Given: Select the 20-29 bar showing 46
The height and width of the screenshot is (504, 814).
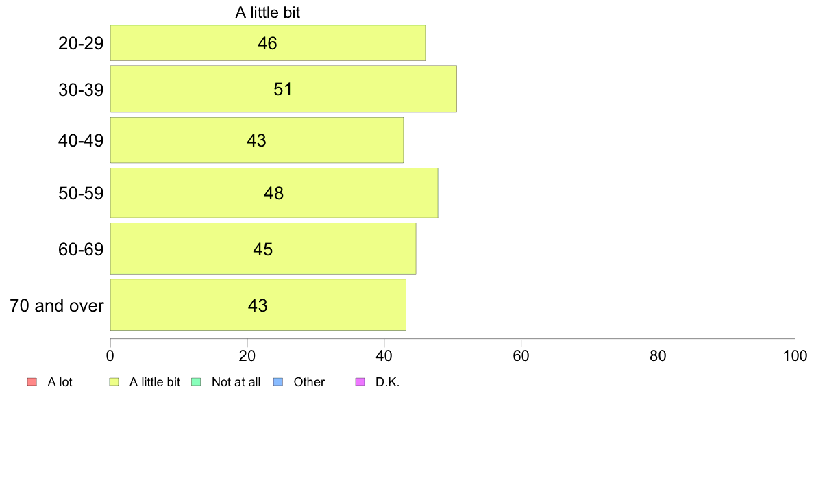Looking at the screenshot, I should tap(268, 42).
